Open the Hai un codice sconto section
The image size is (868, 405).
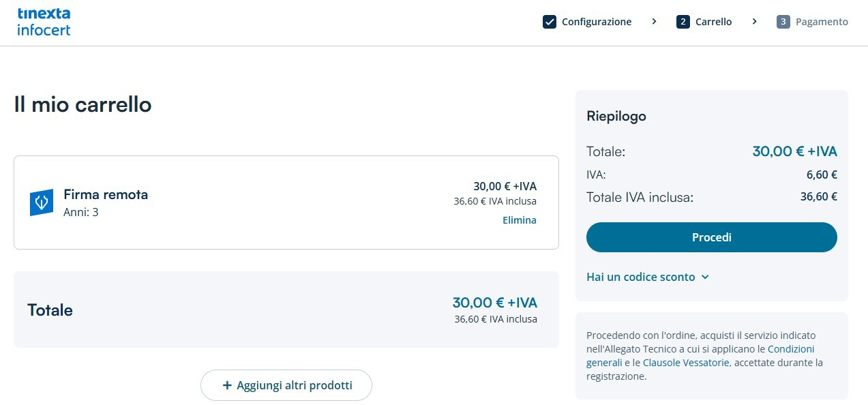640,277
